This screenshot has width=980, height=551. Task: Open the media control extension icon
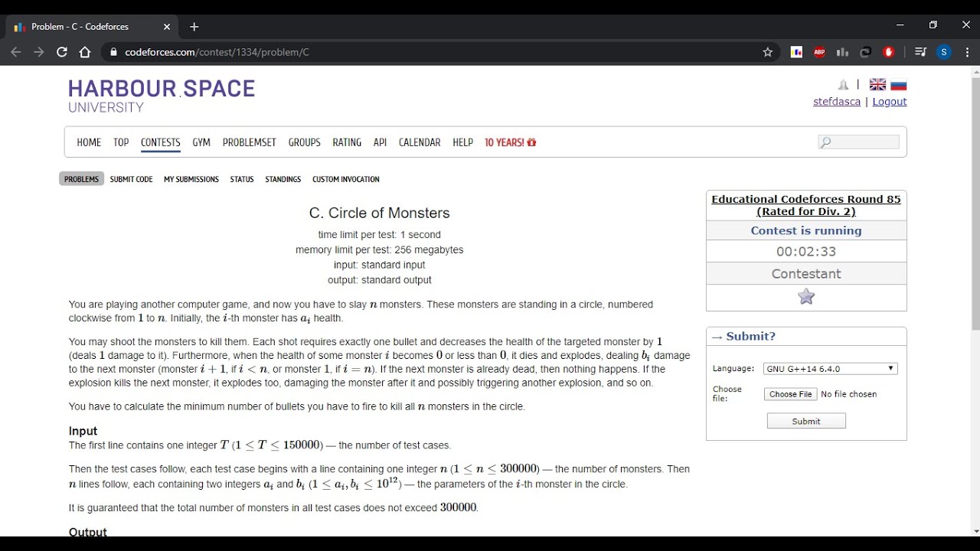pos(921,52)
